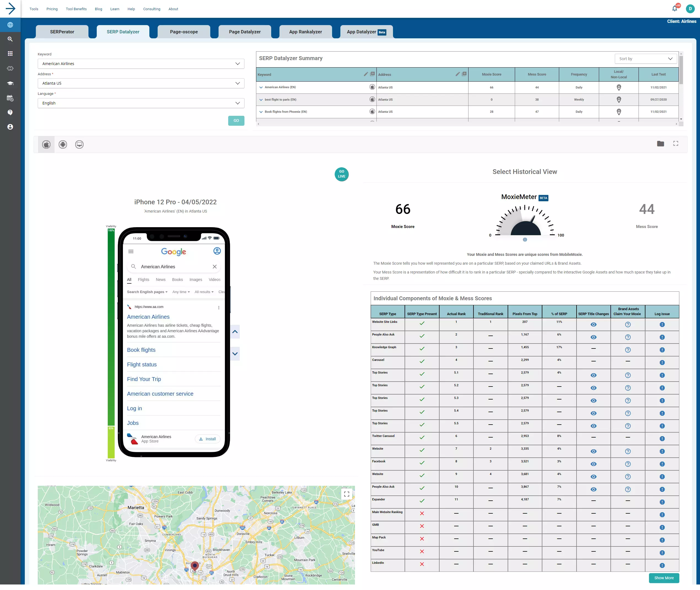Viewport: 700px width, 590px height.
Task: Toggle eye icon for Top Stories 5.3 row
Action: [x=593, y=401]
